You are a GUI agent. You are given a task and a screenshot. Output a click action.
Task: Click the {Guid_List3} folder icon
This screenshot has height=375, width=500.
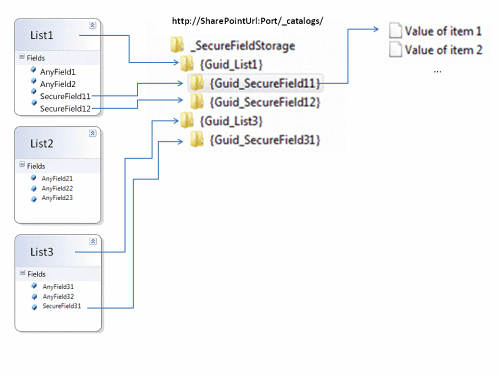coord(187,120)
